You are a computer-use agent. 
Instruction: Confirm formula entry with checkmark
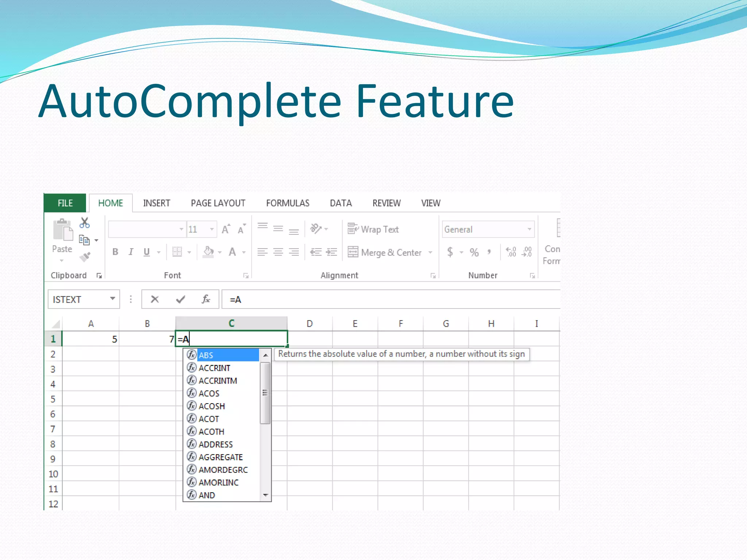point(181,299)
